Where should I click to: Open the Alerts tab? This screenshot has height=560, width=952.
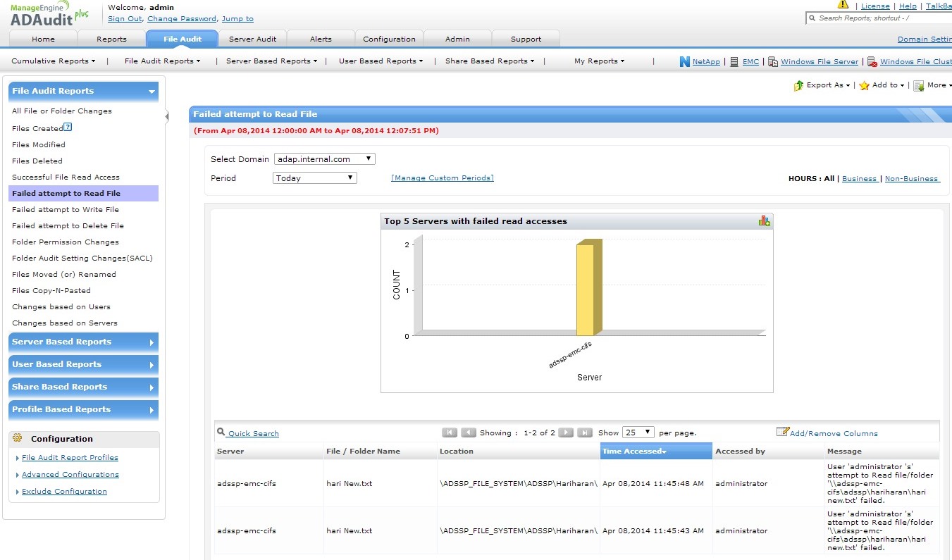[321, 39]
